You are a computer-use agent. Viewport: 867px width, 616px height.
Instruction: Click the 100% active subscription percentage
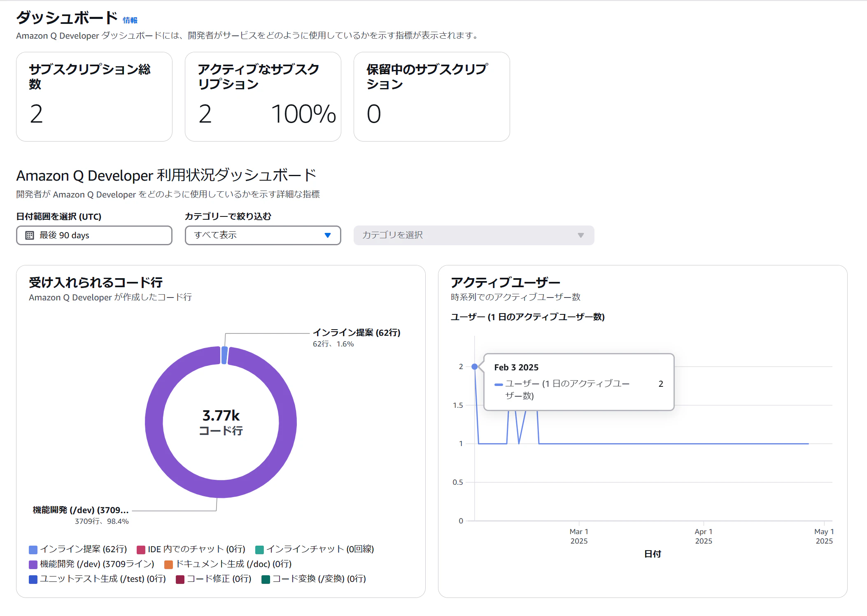[x=303, y=114]
